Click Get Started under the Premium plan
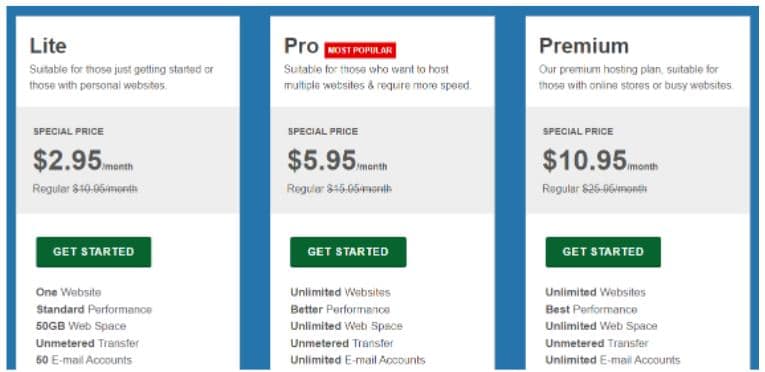The width and height of the screenshot is (765, 372). 603,252
